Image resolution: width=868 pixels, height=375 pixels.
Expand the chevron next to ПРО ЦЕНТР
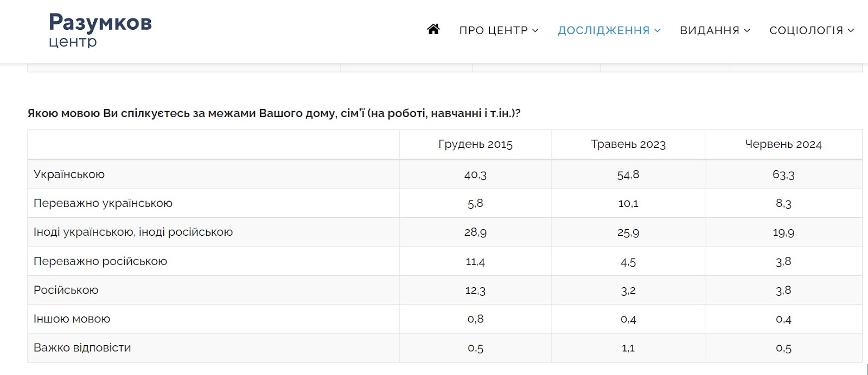tap(535, 30)
